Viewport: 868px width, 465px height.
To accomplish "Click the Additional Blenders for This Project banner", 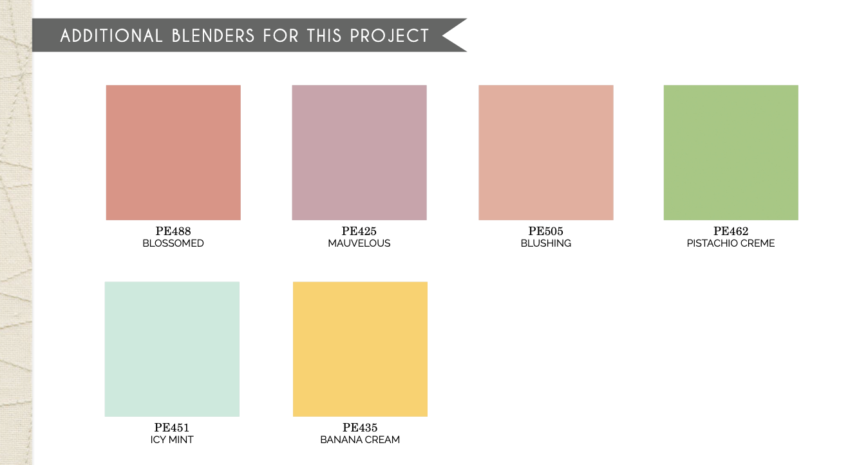I will pyautogui.click(x=245, y=35).
